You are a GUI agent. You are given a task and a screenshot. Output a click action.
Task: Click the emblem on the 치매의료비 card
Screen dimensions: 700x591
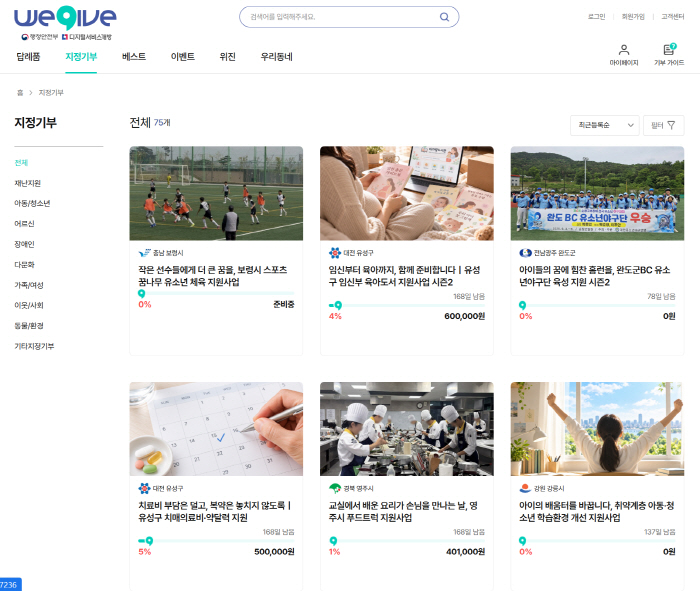pos(144,488)
